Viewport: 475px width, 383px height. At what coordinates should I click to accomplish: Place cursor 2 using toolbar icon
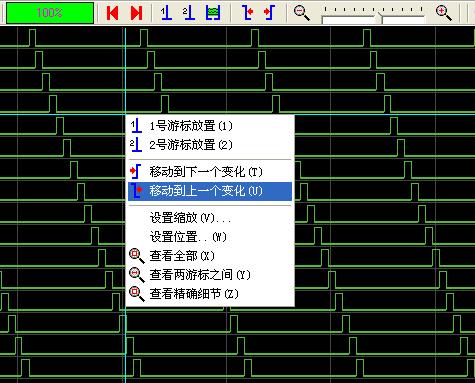189,13
